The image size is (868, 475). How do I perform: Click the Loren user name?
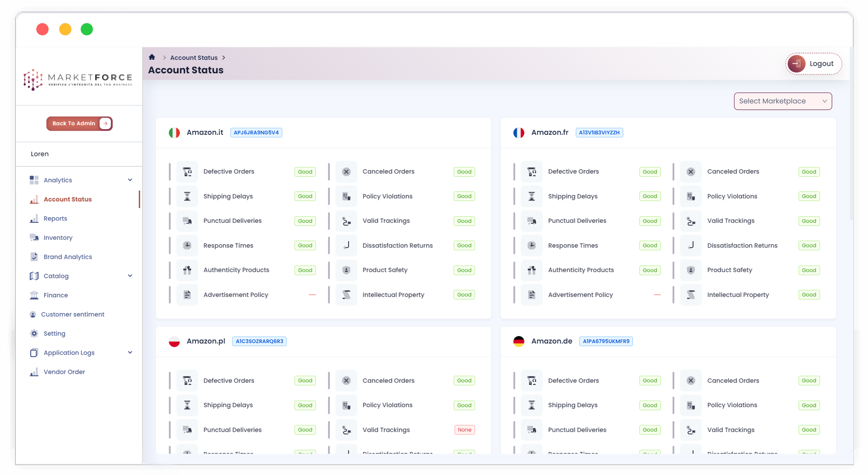(40, 154)
